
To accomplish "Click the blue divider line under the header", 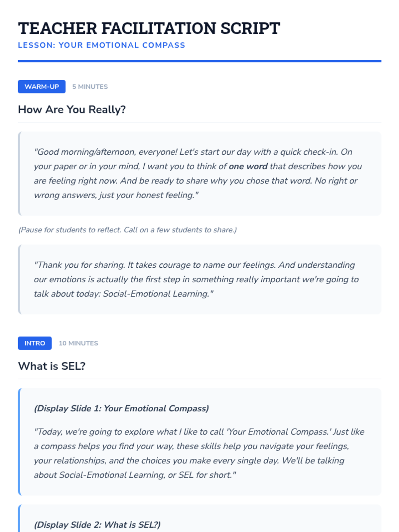I will 199,61.
